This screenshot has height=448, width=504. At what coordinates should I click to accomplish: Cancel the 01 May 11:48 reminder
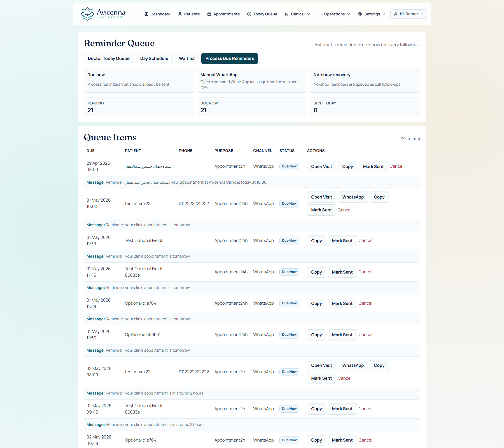365,303
